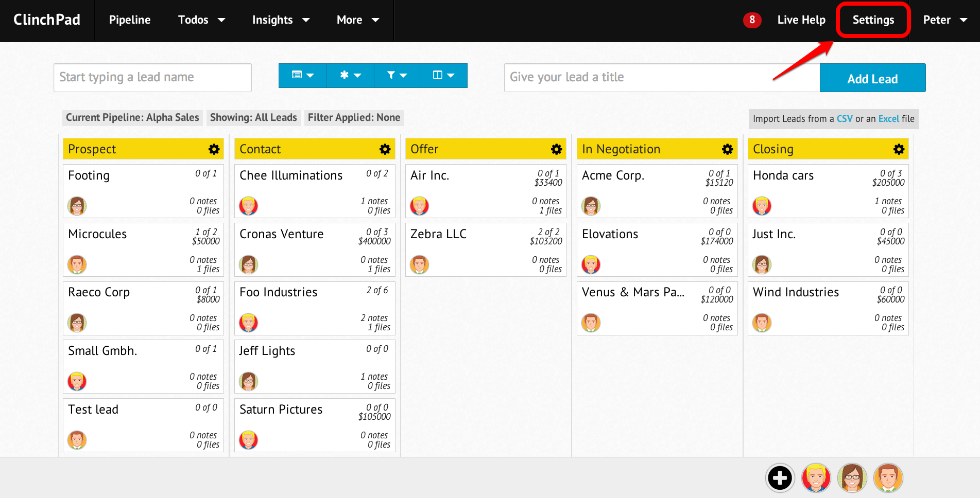
Task: Open the asterisk options dropdown
Action: pos(350,76)
